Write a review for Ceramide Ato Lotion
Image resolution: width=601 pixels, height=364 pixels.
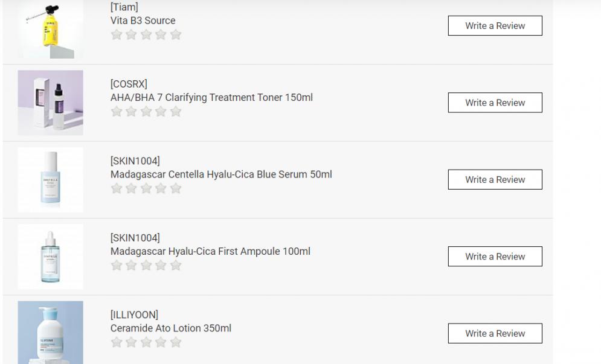(495, 333)
